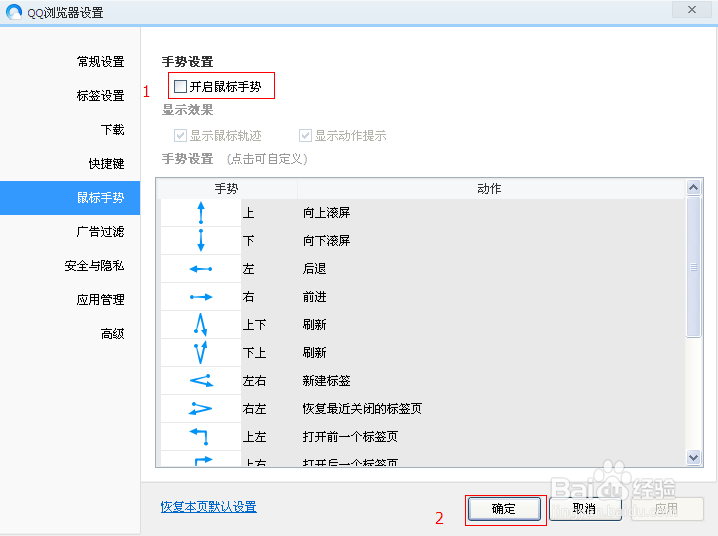Click the 取消 button
Image resolution: width=718 pixels, height=536 pixels.
[x=585, y=509]
